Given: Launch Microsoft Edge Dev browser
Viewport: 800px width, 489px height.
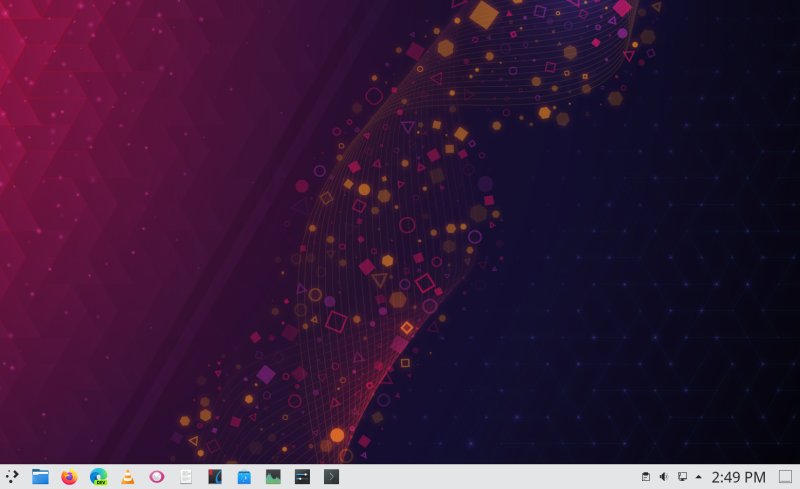Looking at the screenshot, I should [x=98, y=477].
